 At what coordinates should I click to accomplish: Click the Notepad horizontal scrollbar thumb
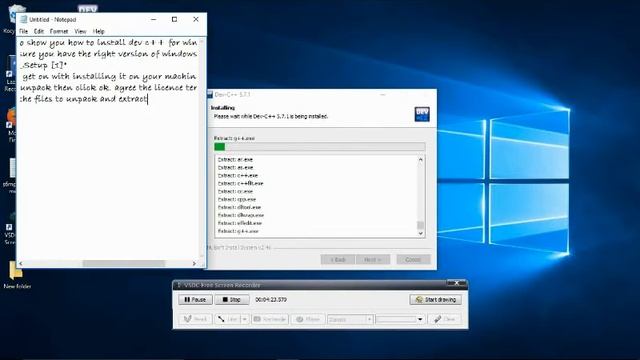pyautogui.click(x=124, y=264)
